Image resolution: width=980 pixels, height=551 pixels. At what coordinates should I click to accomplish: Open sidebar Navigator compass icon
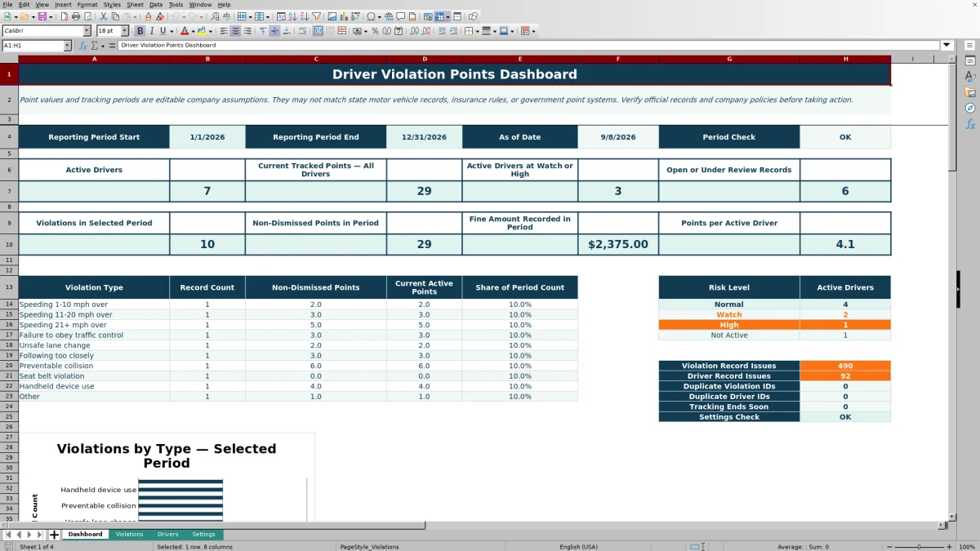(x=970, y=108)
